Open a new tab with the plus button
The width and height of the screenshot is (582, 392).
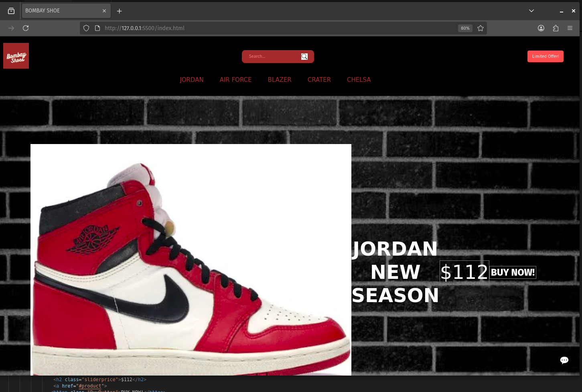(119, 11)
